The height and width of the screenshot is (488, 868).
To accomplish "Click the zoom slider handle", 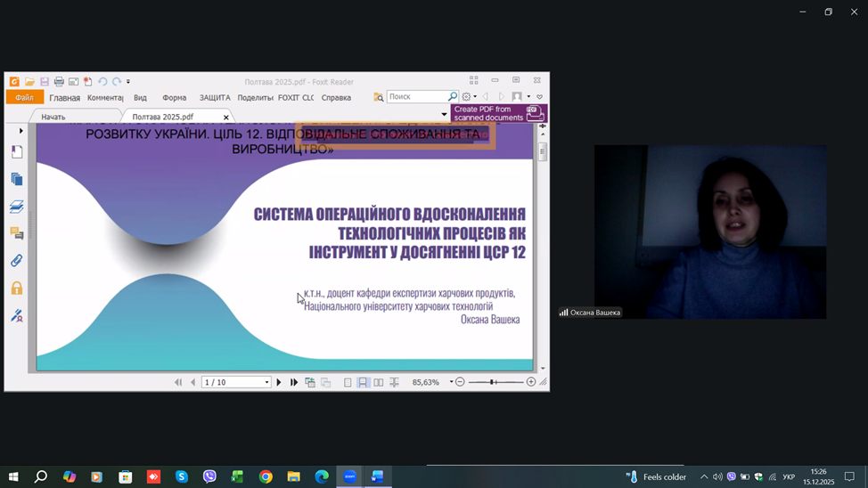I will (493, 382).
